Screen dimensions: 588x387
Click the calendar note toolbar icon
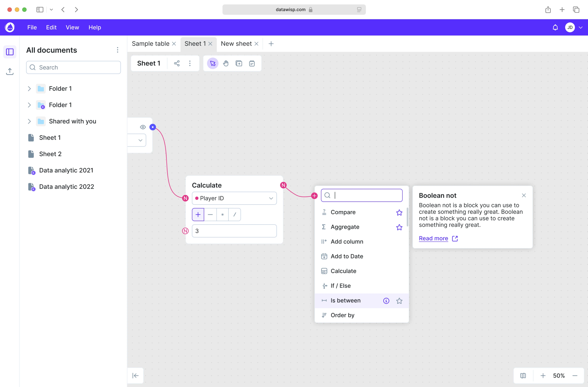click(252, 64)
